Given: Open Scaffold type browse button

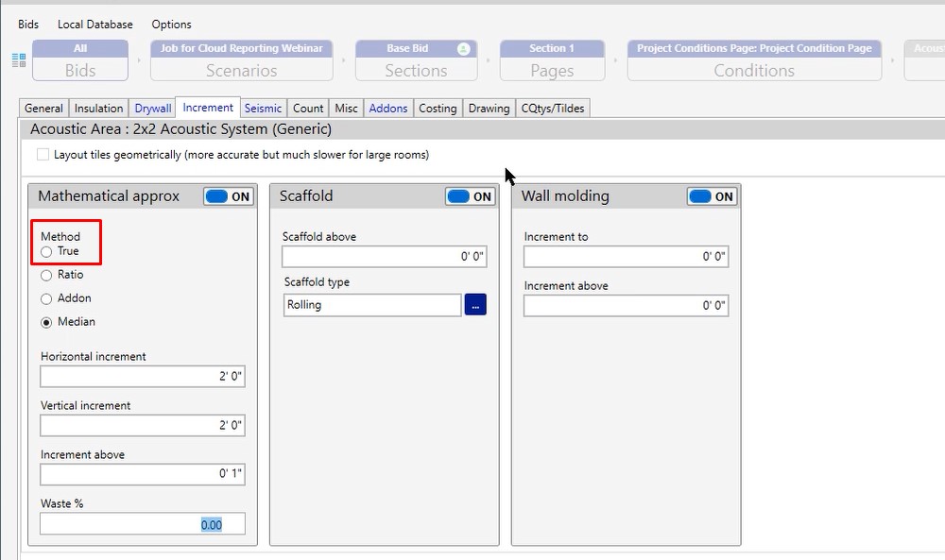Looking at the screenshot, I should click(x=475, y=305).
